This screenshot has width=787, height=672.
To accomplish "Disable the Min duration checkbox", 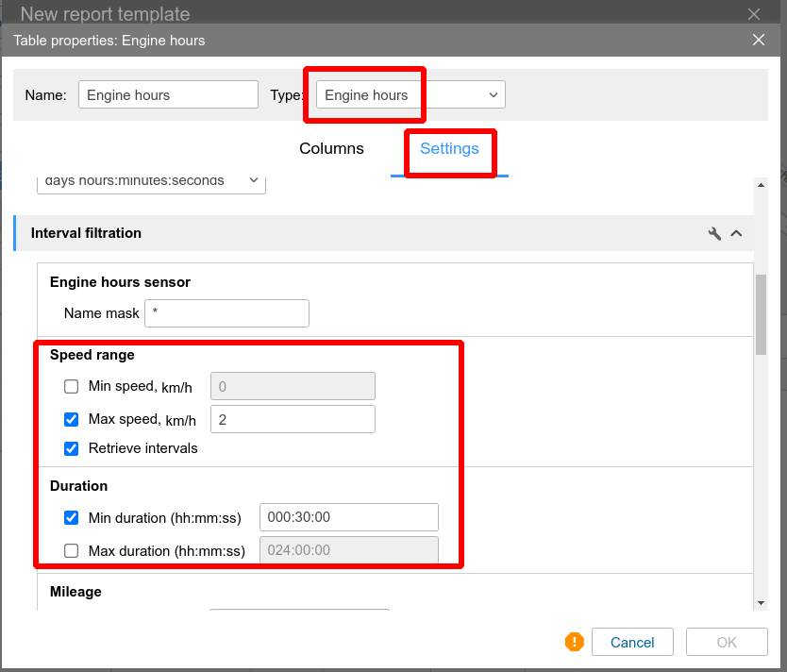I will click(x=71, y=517).
